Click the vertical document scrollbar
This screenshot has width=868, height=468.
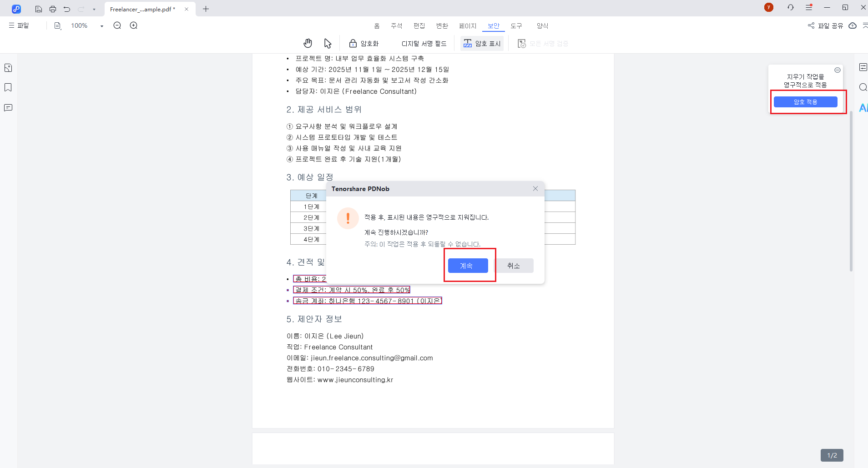pyautogui.click(x=851, y=191)
